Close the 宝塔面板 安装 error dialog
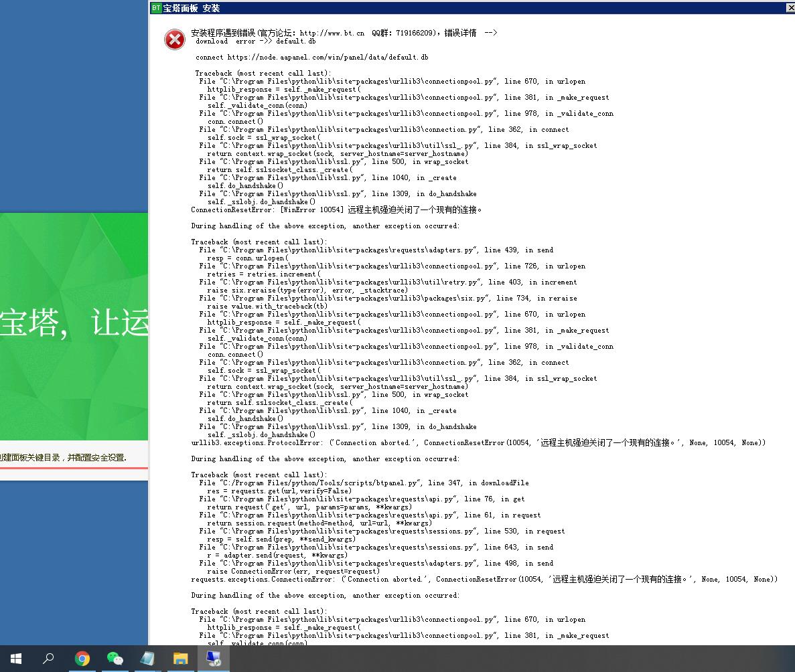Image resolution: width=795 pixels, height=672 pixels. [790, 7]
